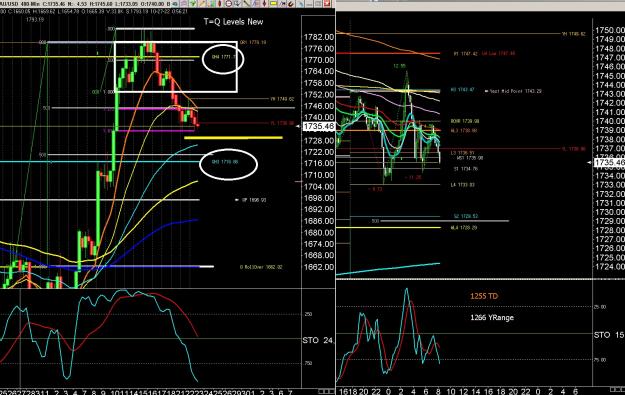625x395 pixels.
Task: Click the 'BDHR 1739.98' level label
Action: coord(465,121)
